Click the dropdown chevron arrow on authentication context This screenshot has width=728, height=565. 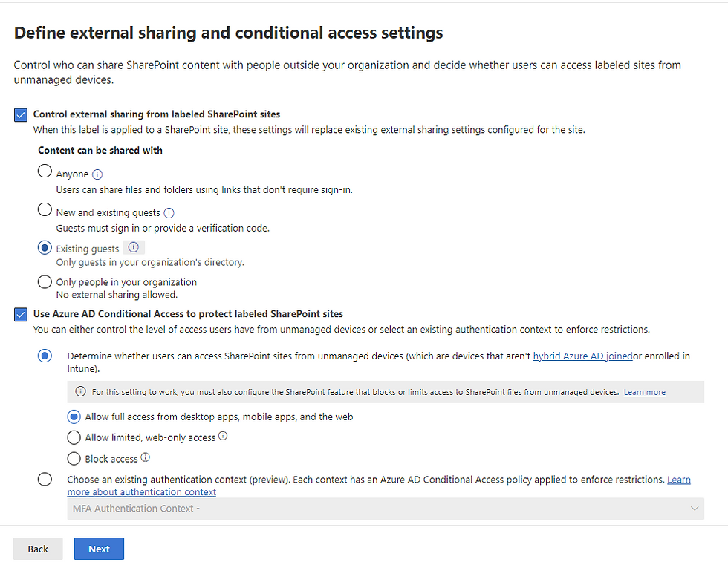point(695,509)
